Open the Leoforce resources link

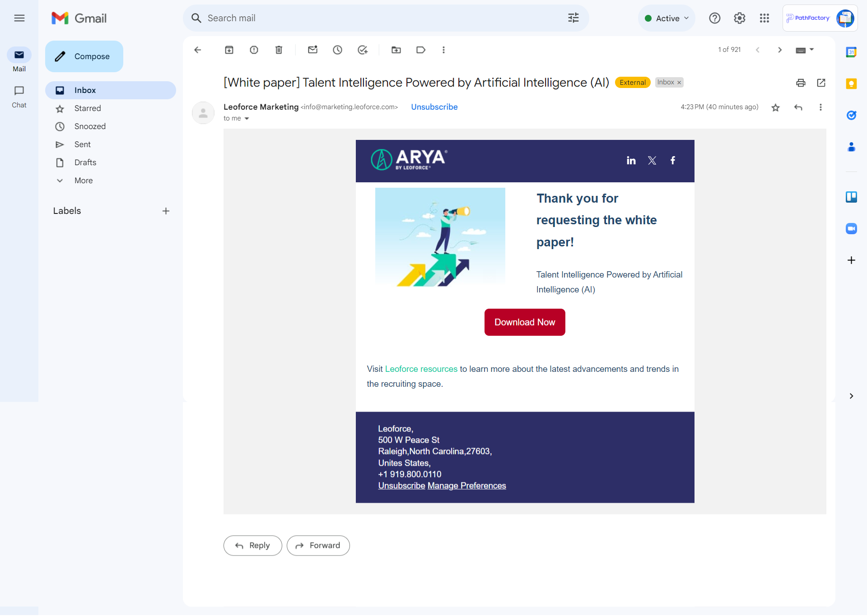pos(421,369)
